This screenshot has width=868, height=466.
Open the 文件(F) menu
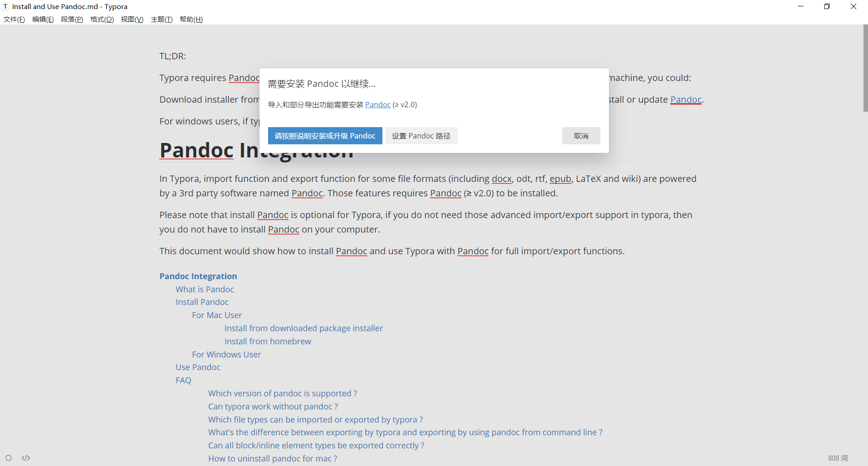14,19
